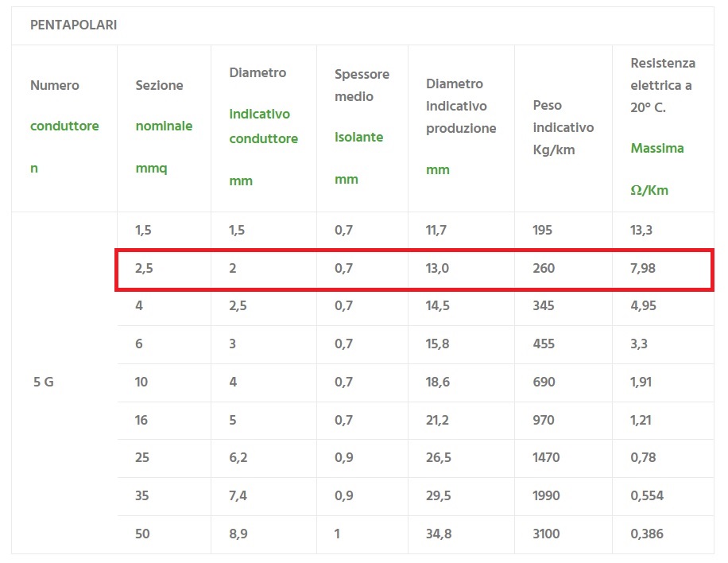Select the "Peso indicativo Kg/km" column header
The width and height of the screenshot is (728, 563).
pyautogui.click(x=563, y=127)
